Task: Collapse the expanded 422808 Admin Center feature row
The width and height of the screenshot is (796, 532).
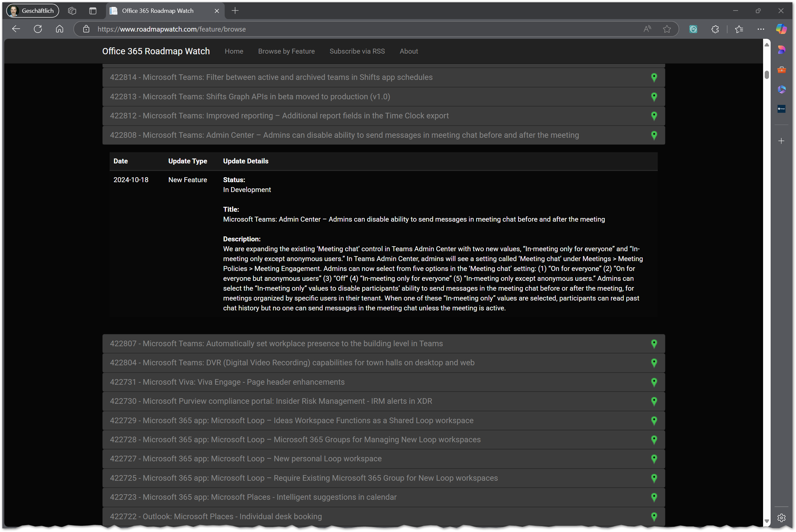Action: click(344, 135)
